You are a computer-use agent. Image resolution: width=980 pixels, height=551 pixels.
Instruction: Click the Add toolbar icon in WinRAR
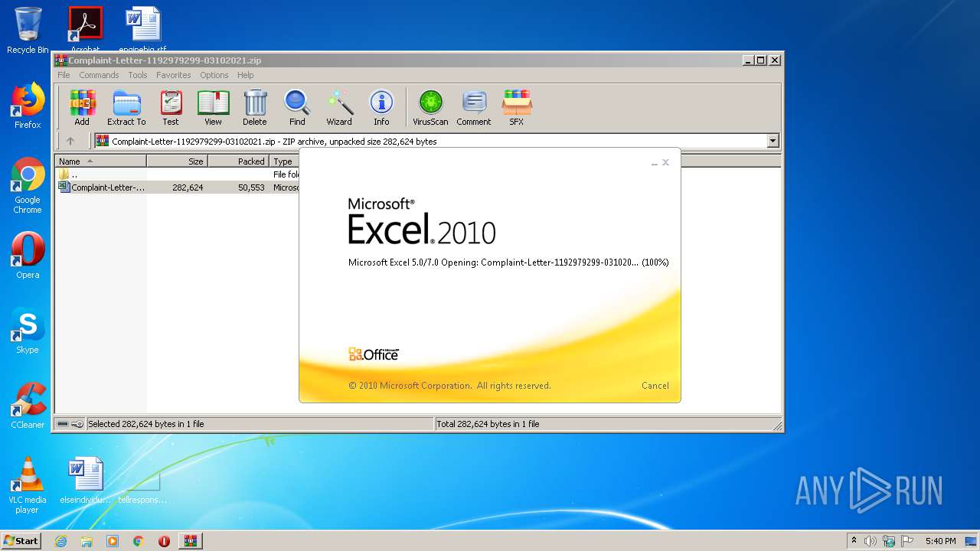(82, 107)
